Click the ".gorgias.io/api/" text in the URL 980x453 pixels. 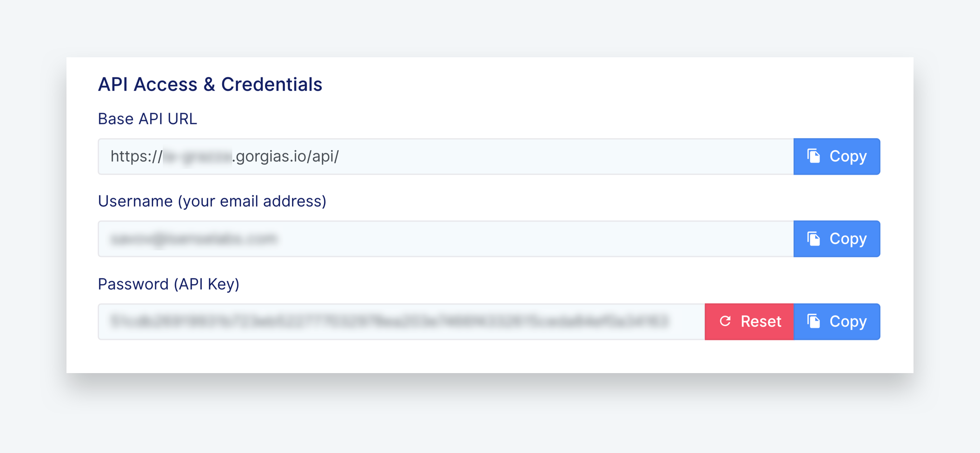pyautogui.click(x=286, y=156)
